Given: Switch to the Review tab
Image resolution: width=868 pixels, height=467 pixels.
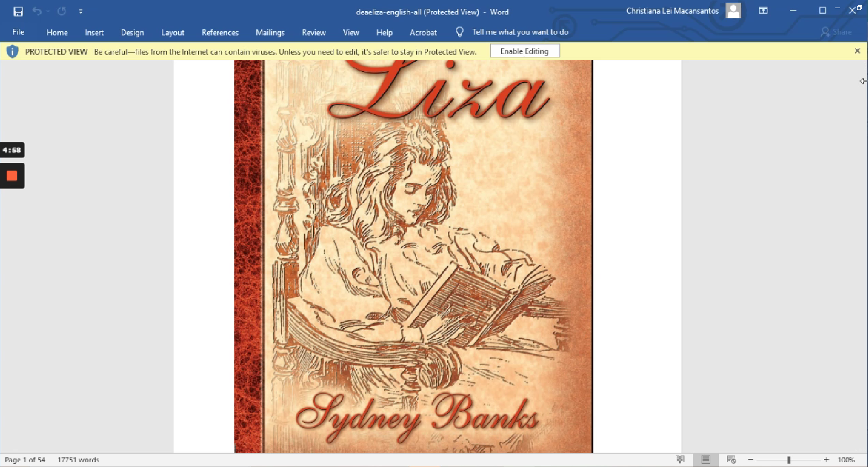Looking at the screenshot, I should (313, 32).
